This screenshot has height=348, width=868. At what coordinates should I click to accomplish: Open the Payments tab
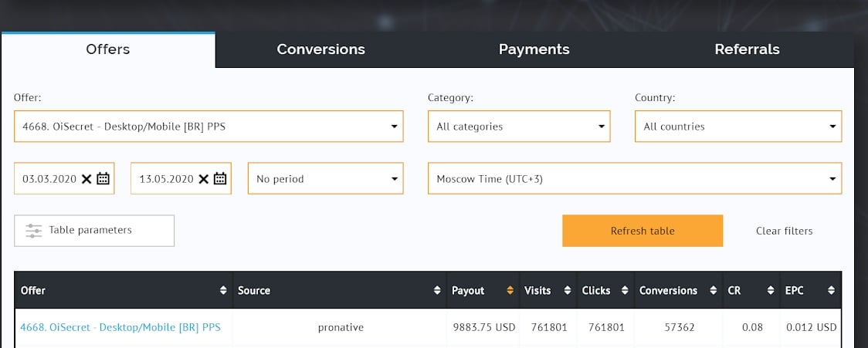tap(534, 49)
